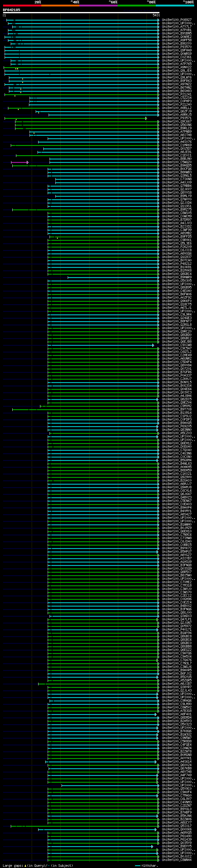Viewport: 197px width, 868px height.
Task: Open the UniRef100_P93570 hit label
Action: tap(177, 47)
